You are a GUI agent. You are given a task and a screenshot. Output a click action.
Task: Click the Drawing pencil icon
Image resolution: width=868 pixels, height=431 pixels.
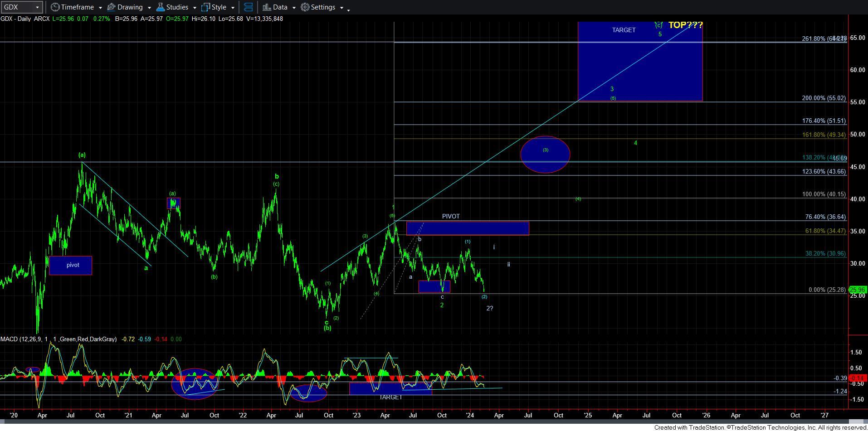[111, 7]
